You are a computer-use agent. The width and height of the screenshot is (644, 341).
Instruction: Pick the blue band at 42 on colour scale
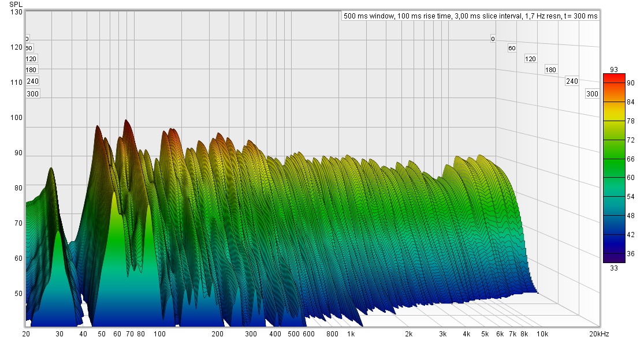coord(613,234)
